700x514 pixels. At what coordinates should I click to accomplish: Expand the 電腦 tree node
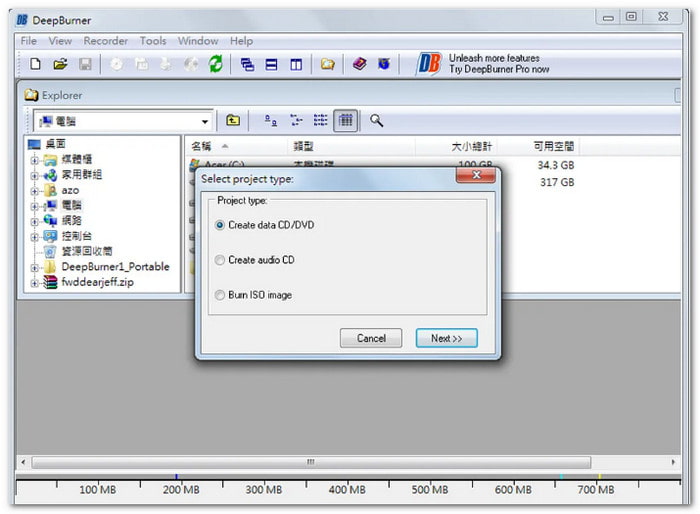tap(34, 206)
